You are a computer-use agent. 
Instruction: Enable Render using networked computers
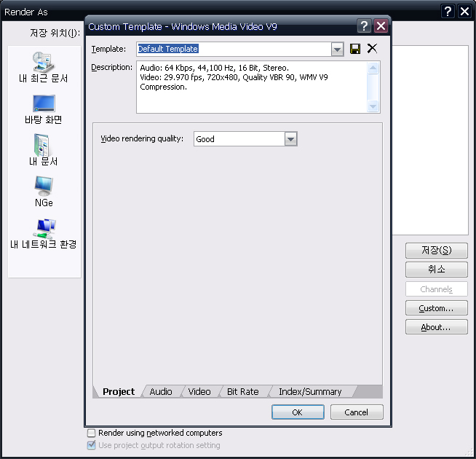point(91,433)
